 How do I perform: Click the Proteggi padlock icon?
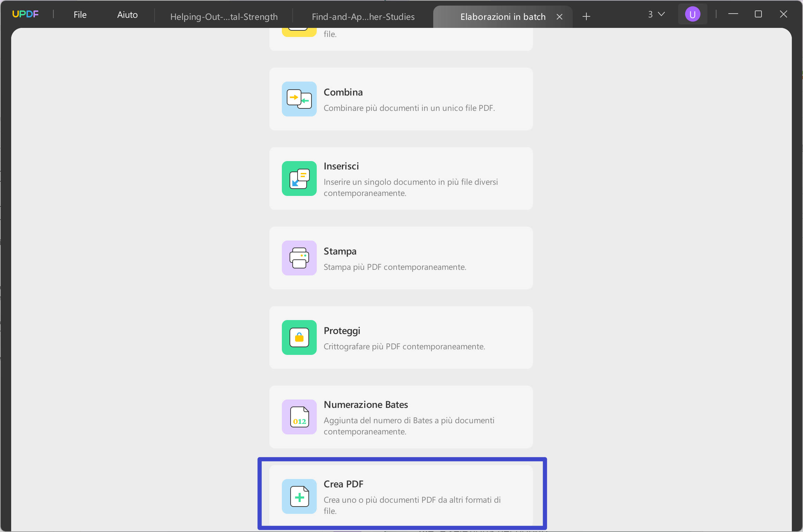point(299,337)
